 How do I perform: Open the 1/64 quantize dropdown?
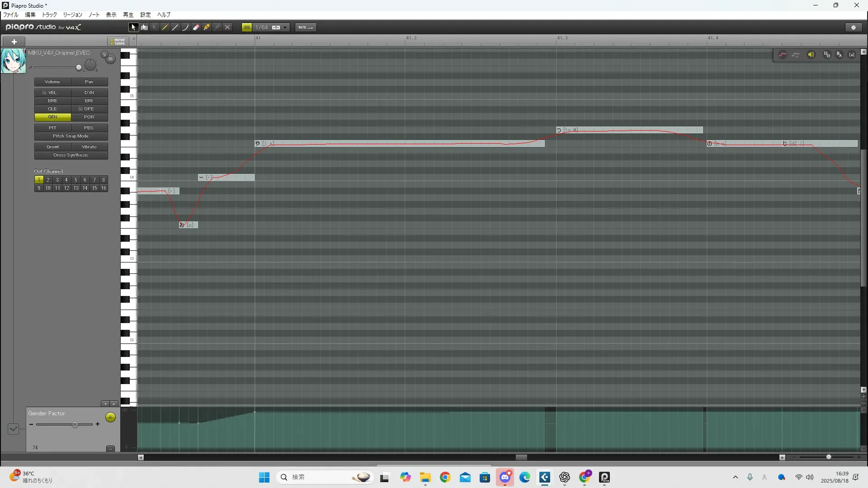coord(285,28)
